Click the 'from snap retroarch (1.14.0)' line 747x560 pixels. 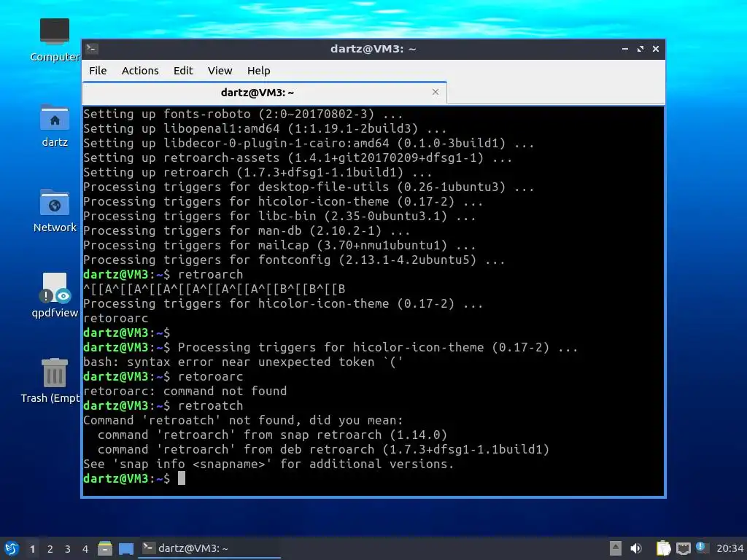coord(273,435)
